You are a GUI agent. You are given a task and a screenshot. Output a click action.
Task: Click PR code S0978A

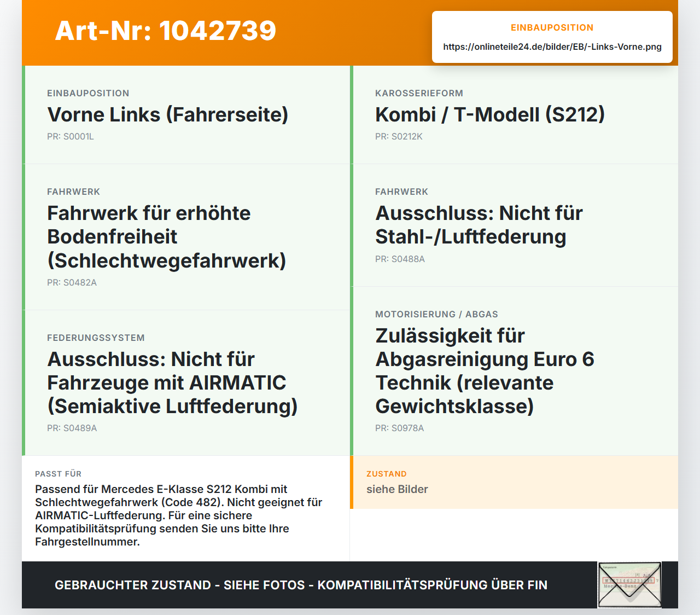pyautogui.click(x=399, y=428)
